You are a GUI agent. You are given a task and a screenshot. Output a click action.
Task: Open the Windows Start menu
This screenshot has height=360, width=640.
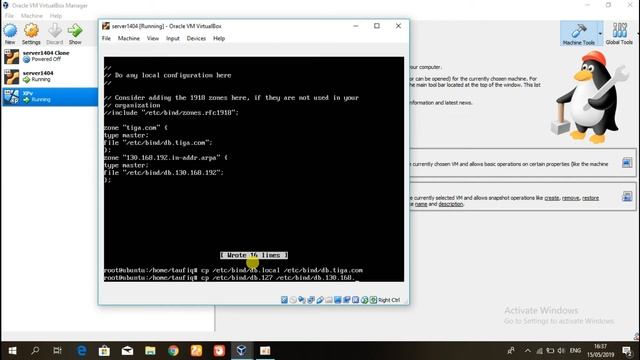12,350
